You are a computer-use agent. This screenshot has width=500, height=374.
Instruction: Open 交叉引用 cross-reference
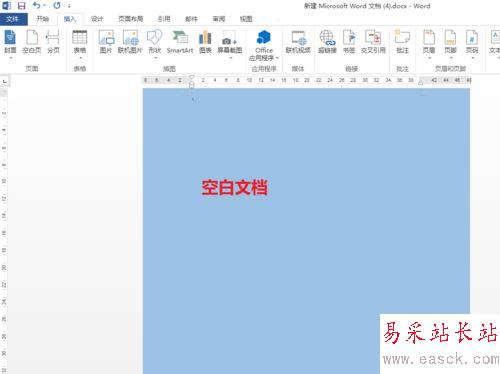pos(373,42)
